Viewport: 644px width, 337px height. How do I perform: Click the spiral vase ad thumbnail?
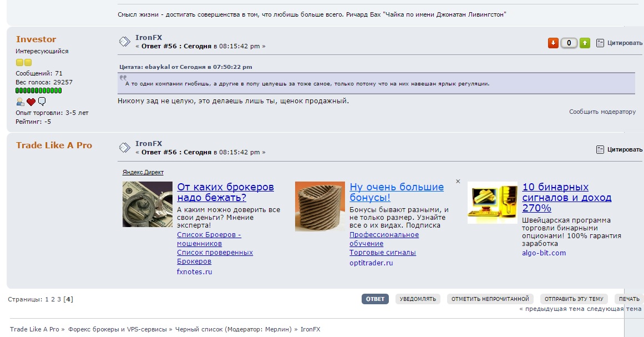320,207
